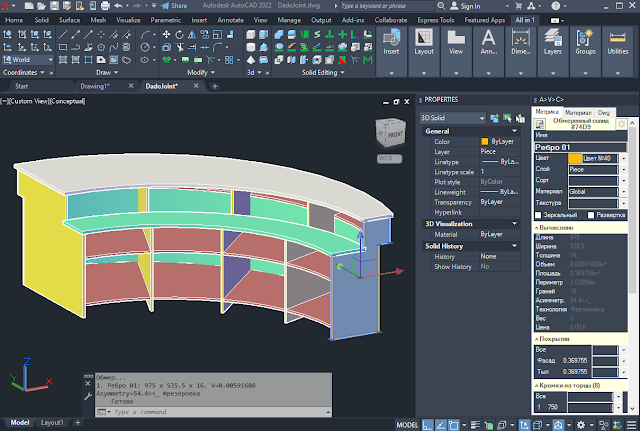
Task: Click the green S icon in Solid Editing
Action: tap(317, 35)
